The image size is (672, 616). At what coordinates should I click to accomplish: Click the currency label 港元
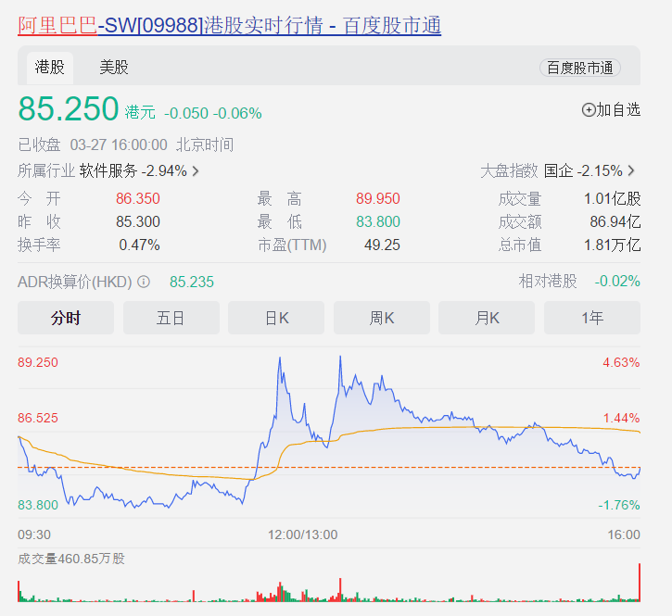140,113
